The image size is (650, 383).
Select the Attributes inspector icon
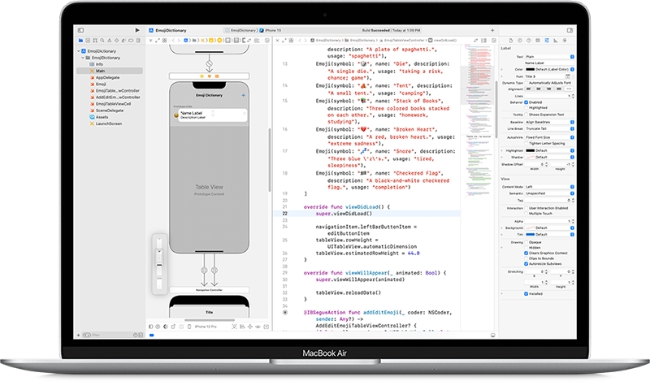pos(547,41)
